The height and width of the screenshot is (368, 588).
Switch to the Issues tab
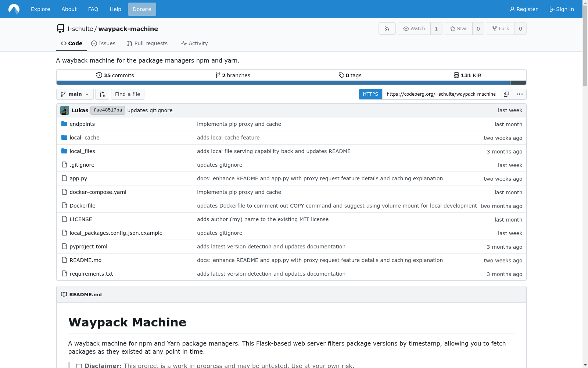click(x=103, y=43)
